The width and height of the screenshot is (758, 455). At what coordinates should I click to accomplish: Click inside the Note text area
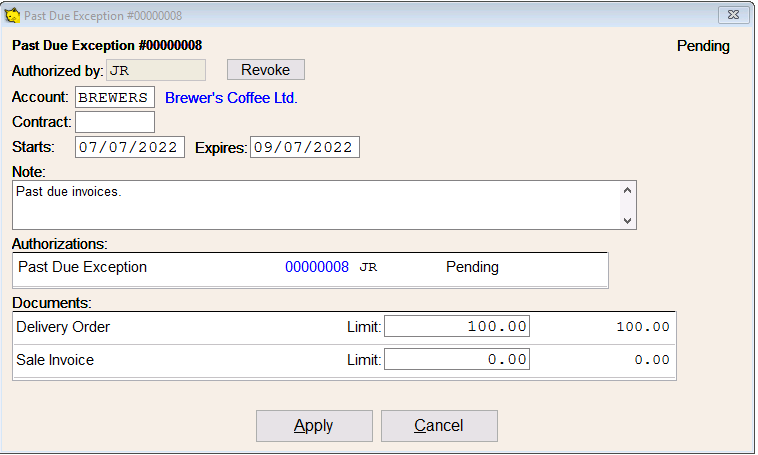tap(317, 205)
